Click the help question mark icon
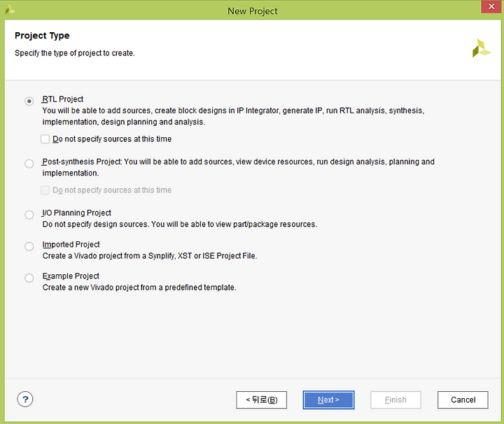This screenshot has width=504, height=424. [x=25, y=400]
